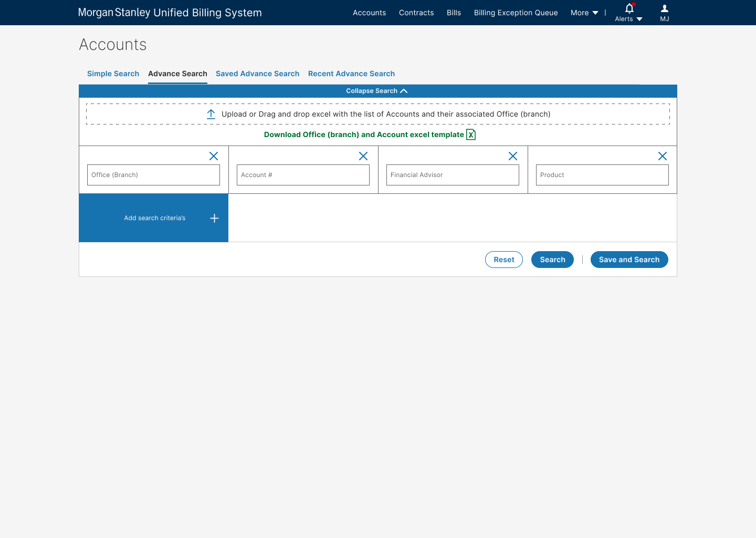
Task: Open Contracts in the top navigation
Action: [x=416, y=13]
